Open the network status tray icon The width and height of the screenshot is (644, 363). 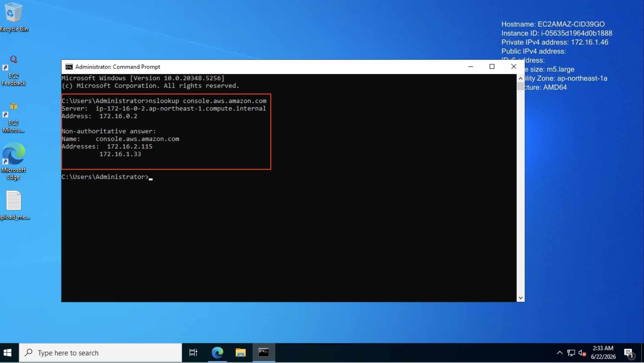coord(571,353)
